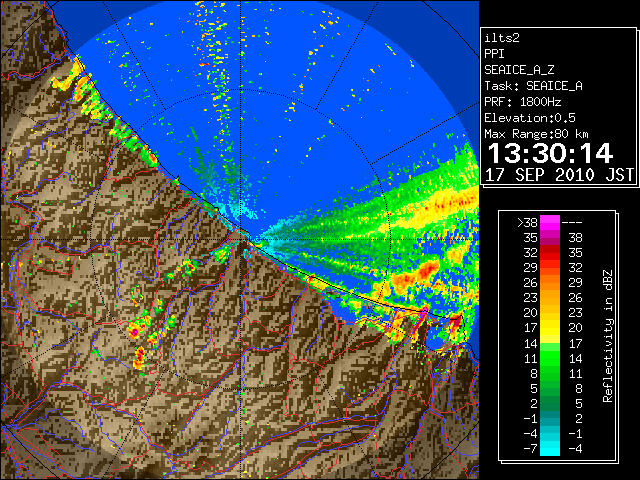Click the 'PRF: 1800Hz' text
Screen dimensions: 640x480
[x=522, y=102]
